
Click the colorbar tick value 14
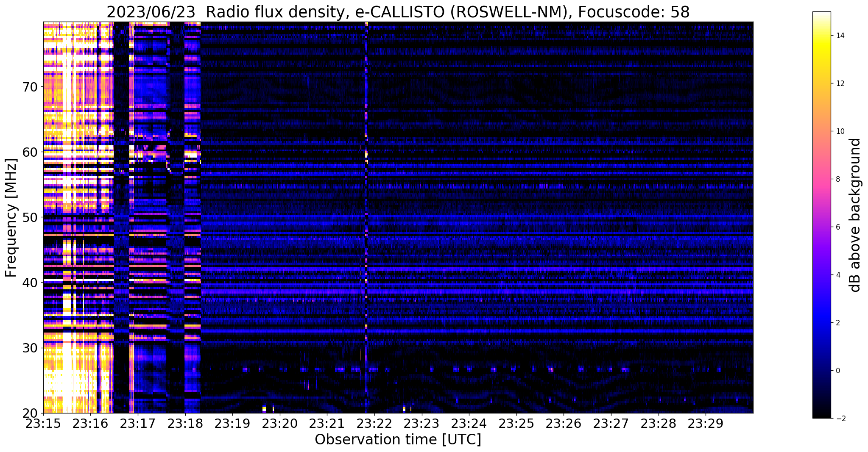(x=840, y=36)
